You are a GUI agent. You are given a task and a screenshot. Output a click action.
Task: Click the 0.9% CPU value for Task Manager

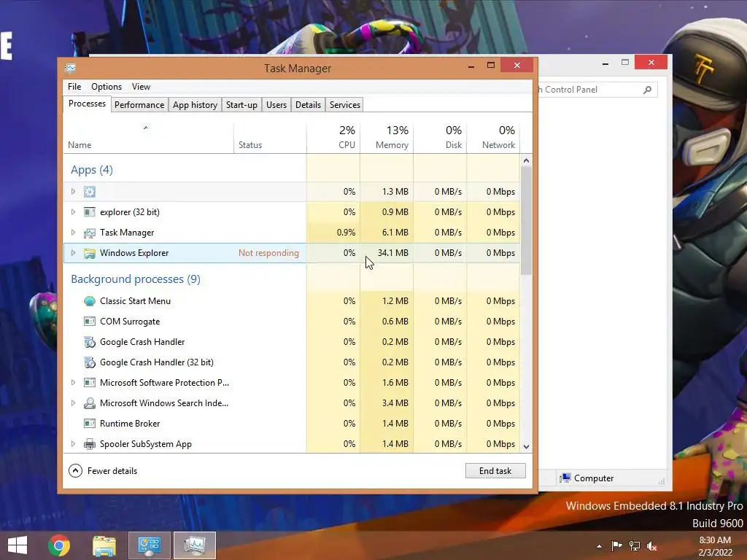(346, 233)
